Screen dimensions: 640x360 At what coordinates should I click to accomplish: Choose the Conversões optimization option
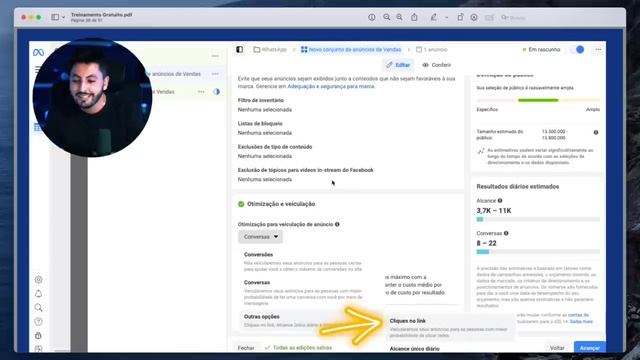tap(302, 262)
